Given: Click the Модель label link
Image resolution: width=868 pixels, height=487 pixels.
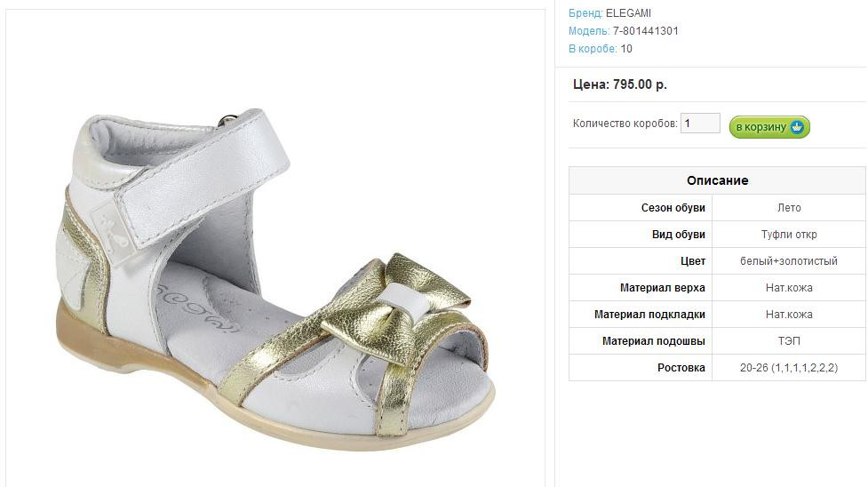Looking at the screenshot, I should tap(589, 31).
